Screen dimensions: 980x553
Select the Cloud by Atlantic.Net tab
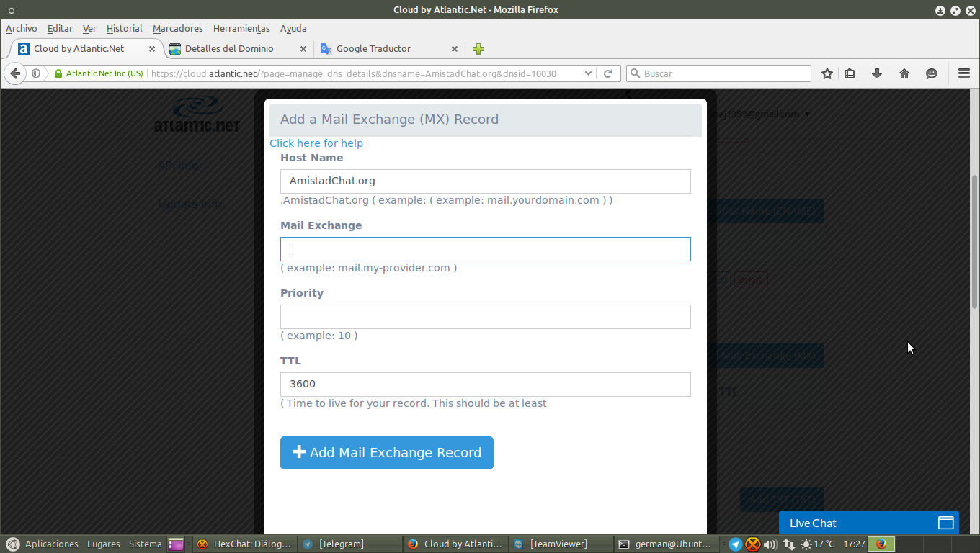[x=79, y=49]
